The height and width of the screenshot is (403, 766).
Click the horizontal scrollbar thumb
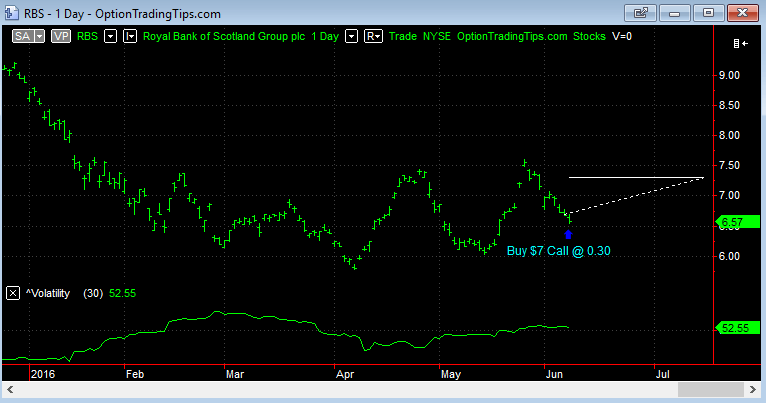(x=711, y=389)
